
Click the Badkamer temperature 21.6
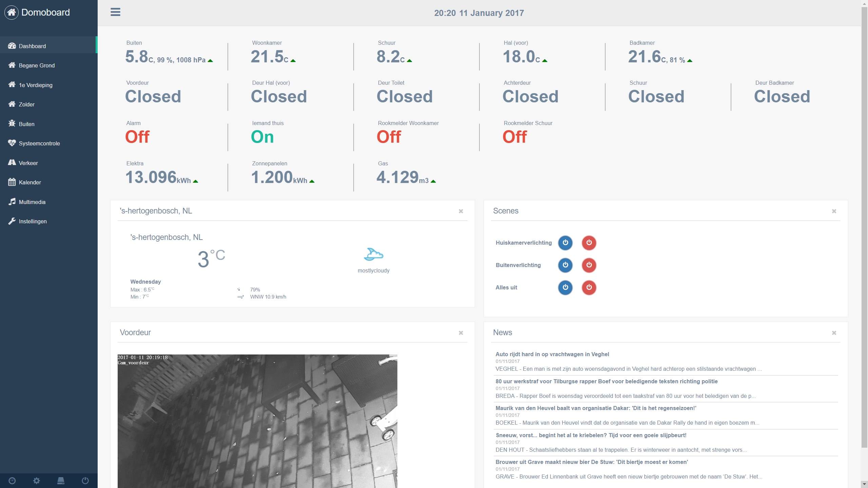pyautogui.click(x=645, y=57)
